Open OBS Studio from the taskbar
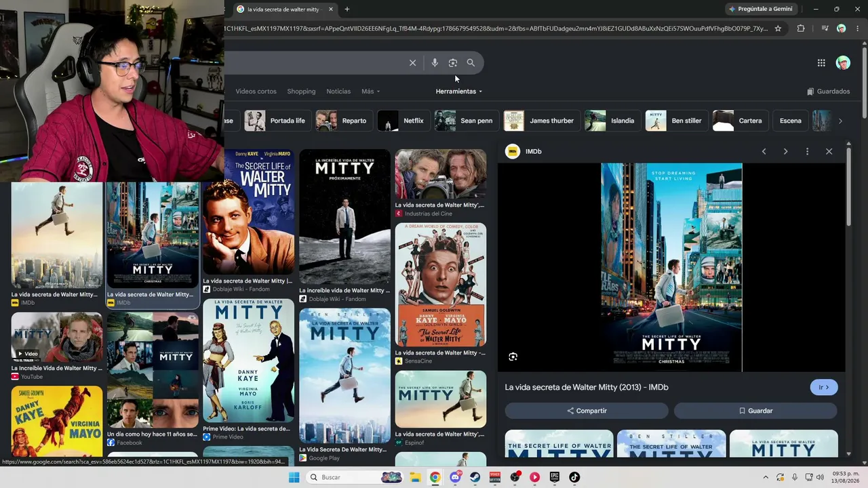 (515, 477)
